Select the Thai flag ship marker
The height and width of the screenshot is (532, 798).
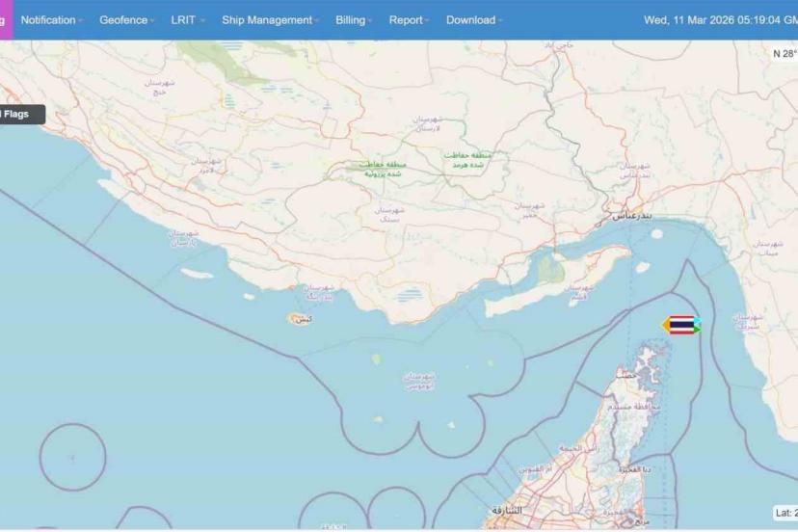tap(680, 326)
